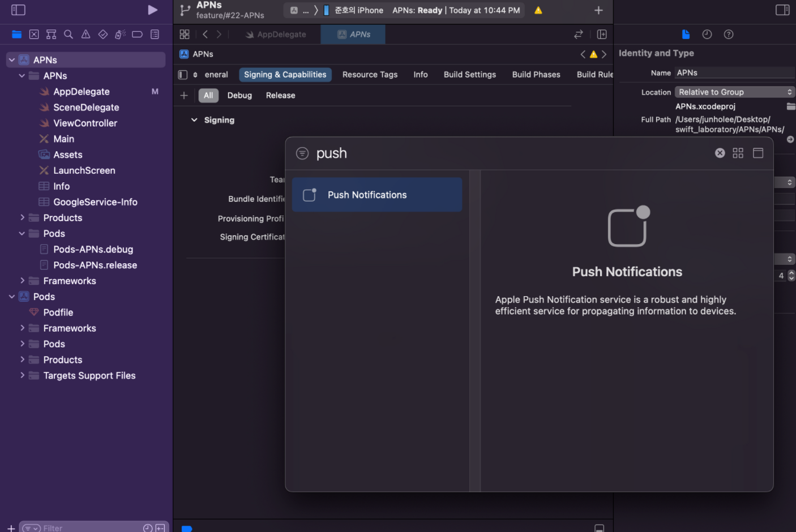
Task: Open the ViewController file
Action: tap(85, 123)
